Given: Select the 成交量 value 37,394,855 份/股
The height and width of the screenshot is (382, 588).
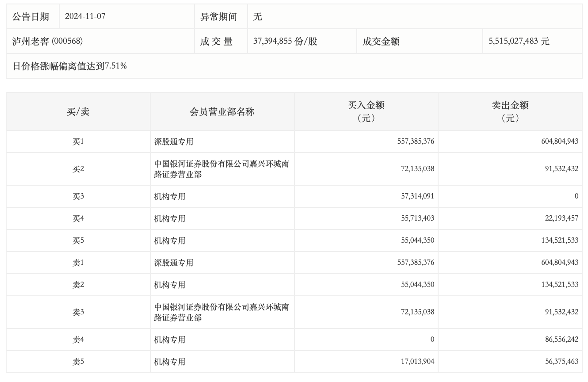Looking at the screenshot, I should pyautogui.click(x=285, y=42).
